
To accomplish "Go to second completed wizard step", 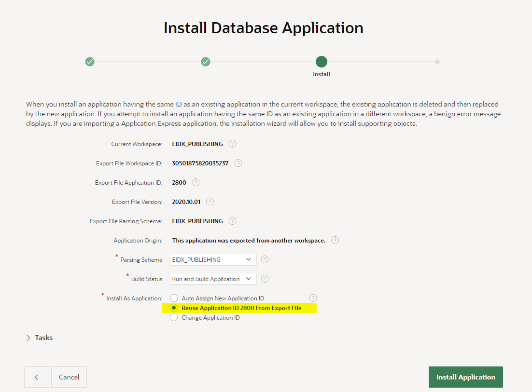I will point(206,62).
